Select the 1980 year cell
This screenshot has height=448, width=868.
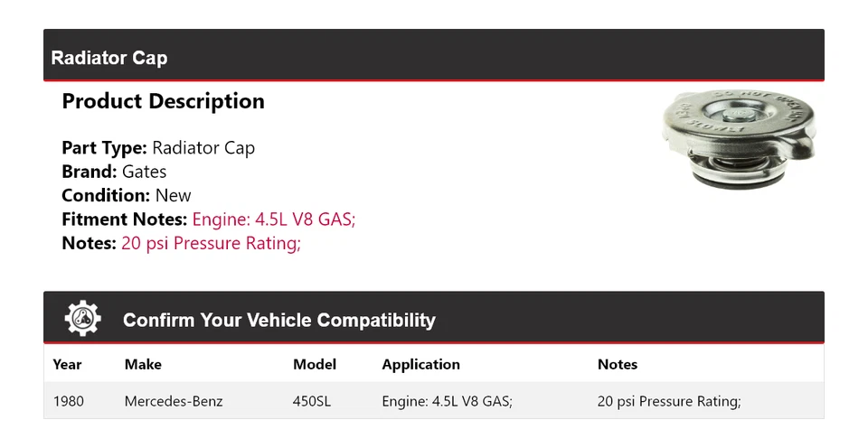pos(69,401)
